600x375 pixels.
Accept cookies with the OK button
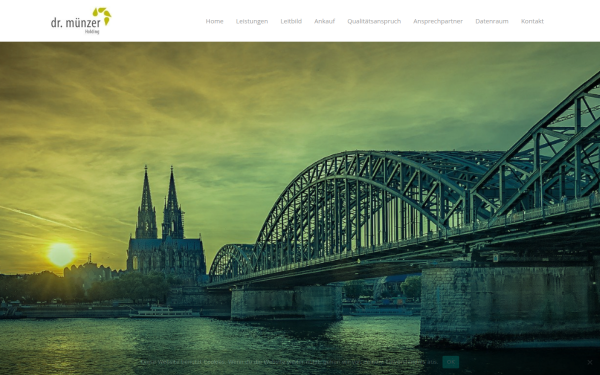[x=451, y=362]
